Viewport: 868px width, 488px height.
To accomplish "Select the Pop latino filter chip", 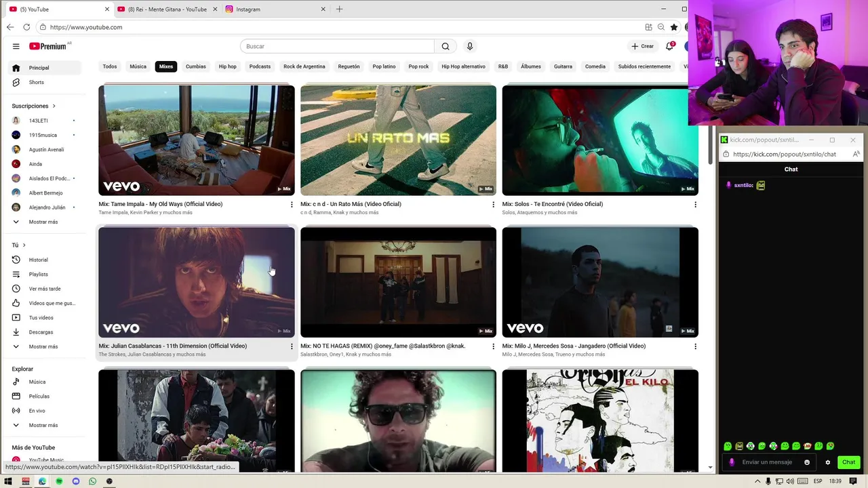I will click(384, 66).
